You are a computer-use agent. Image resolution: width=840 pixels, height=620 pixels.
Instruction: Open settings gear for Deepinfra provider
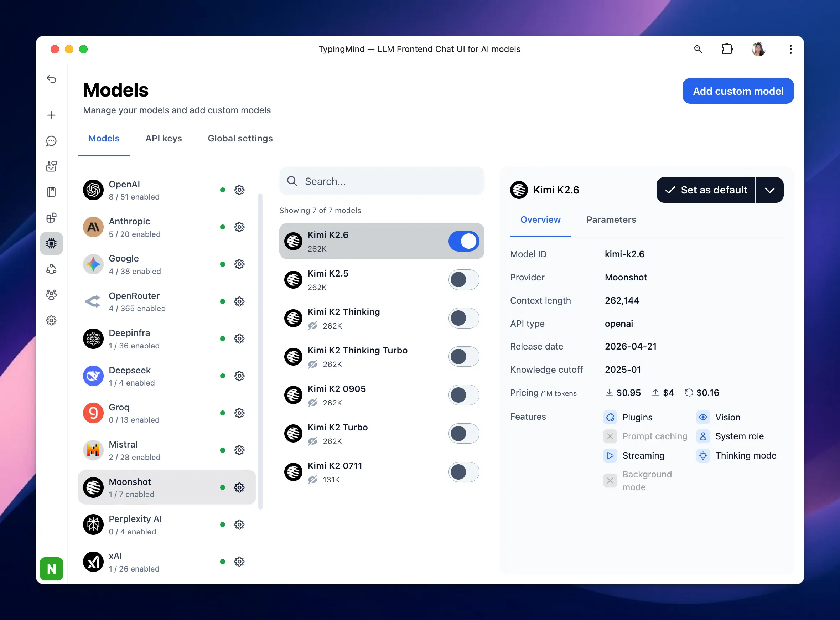click(239, 339)
